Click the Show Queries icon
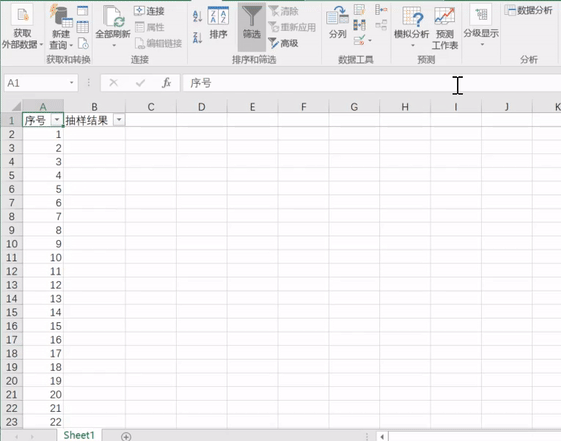The height and width of the screenshot is (441, 561). point(83,11)
